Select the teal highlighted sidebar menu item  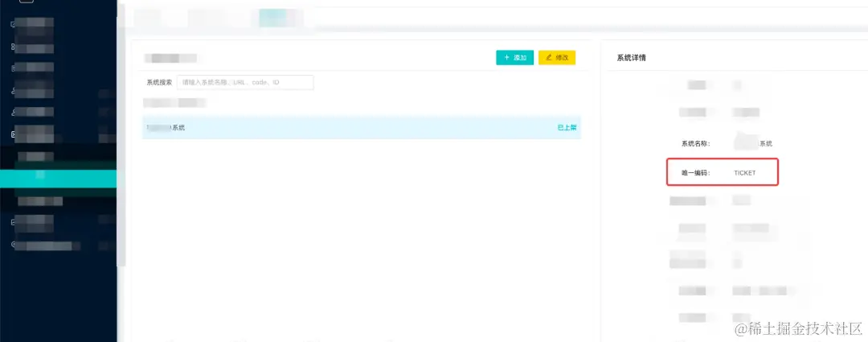(58, 179)
